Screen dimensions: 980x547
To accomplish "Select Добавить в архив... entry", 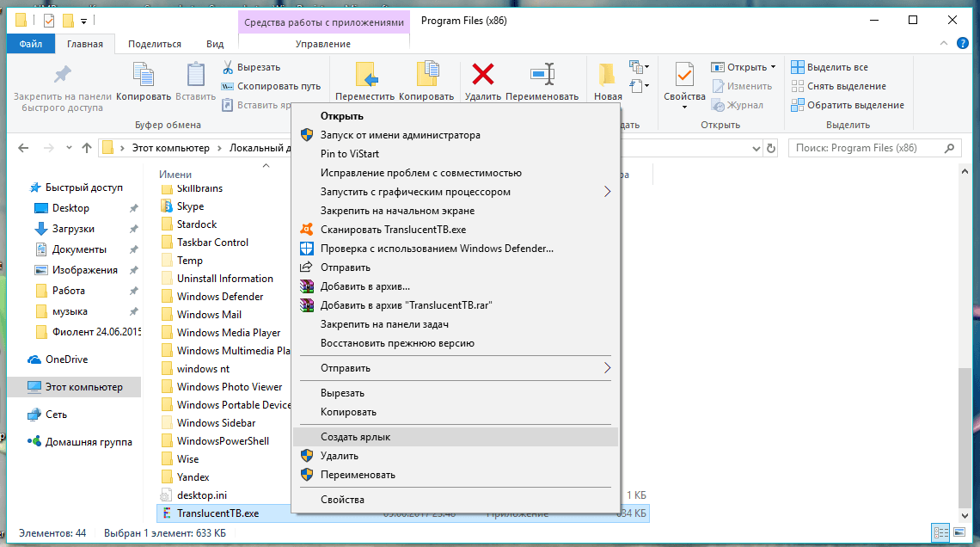I will (455, 286).
